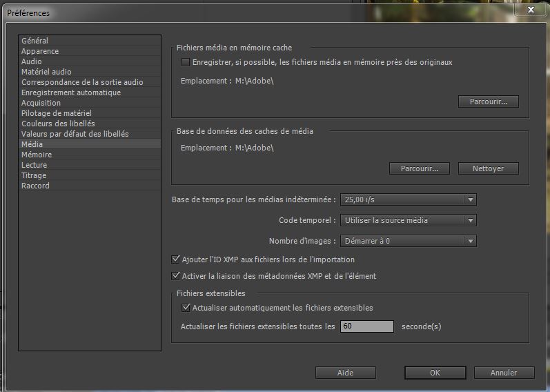
Task: Select the Raccord category
Action: [90, 186]
